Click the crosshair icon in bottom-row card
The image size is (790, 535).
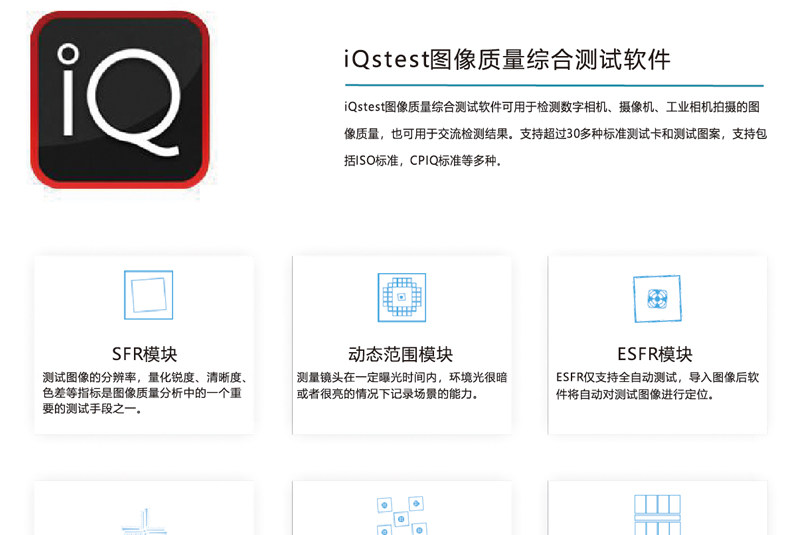coord(144,522)
